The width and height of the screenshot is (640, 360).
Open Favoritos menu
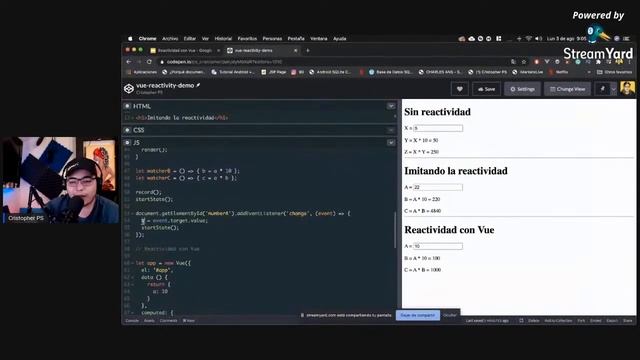pyautogui.click(x=247, y=39)
